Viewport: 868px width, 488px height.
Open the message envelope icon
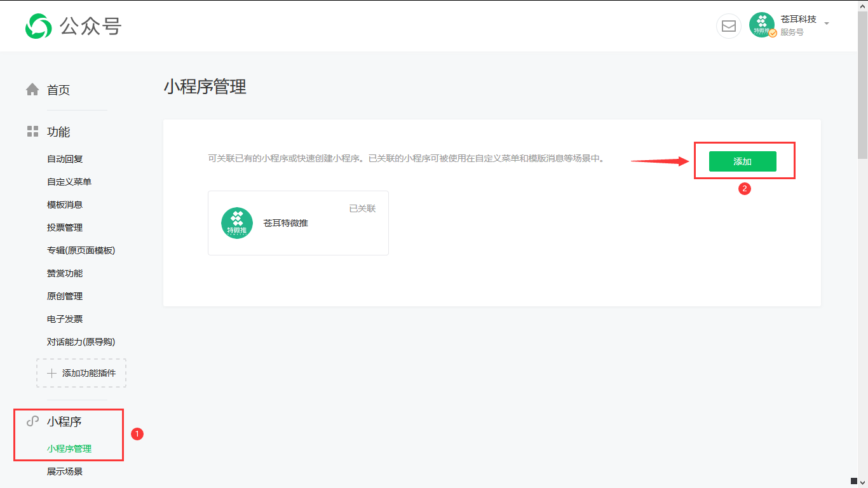tap(729, 26)
